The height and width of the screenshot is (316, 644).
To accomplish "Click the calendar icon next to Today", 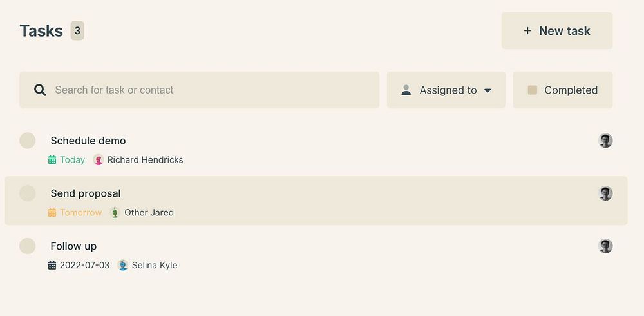I will [x=52, y=160].
